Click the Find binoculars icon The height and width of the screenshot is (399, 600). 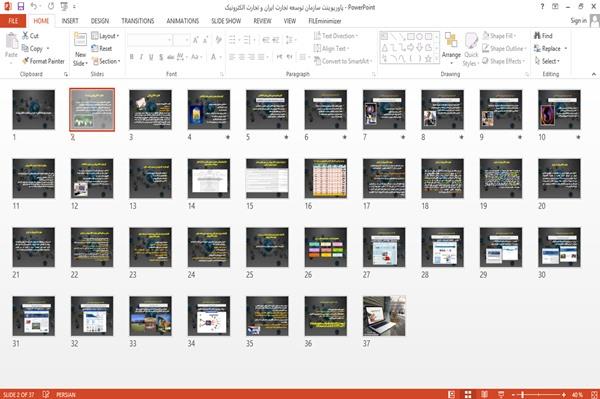[537, 36]
